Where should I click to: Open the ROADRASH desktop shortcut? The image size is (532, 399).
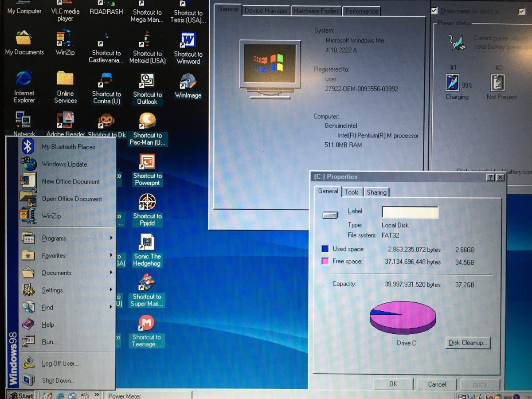point(106,8)
